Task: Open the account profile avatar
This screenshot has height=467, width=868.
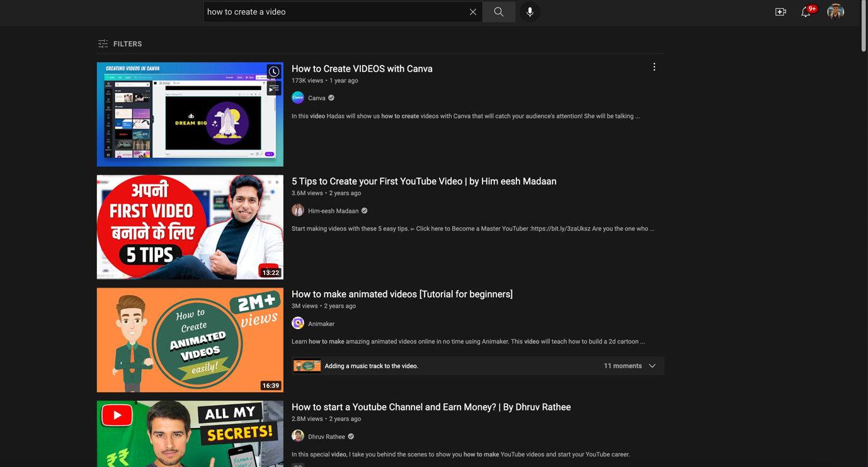Action: point(835,12)
